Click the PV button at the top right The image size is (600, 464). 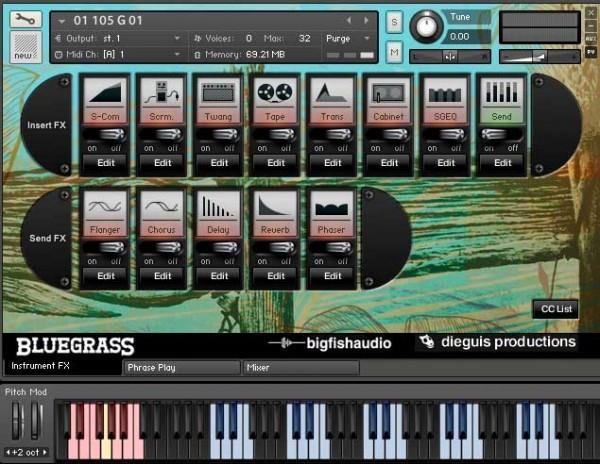tap(591, 52)
